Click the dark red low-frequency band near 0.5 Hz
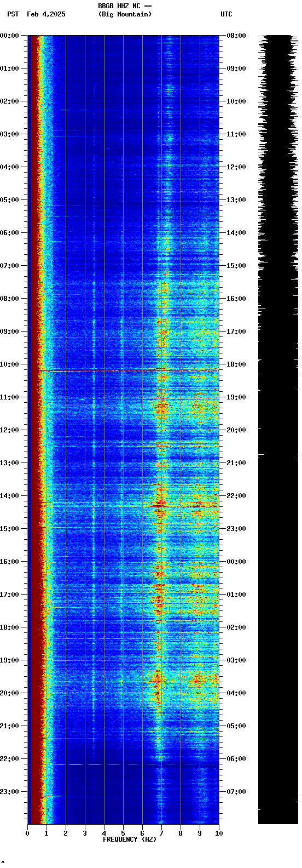The image size is (302, 868). [36, 430]
